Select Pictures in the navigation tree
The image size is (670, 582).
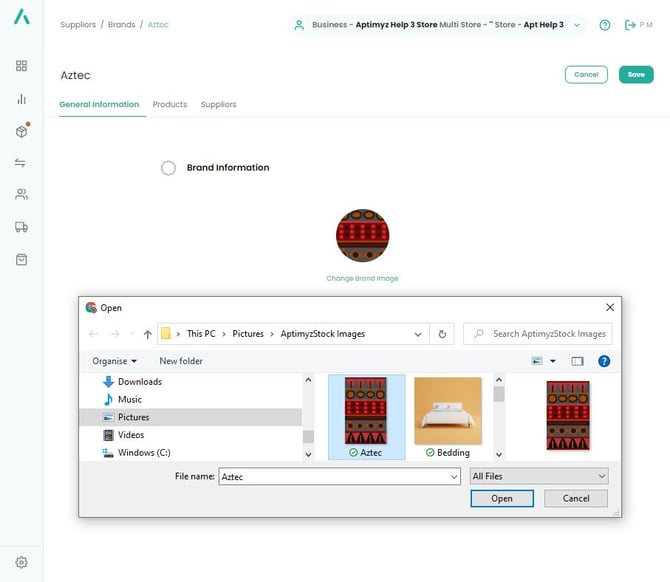click(133, 417)
